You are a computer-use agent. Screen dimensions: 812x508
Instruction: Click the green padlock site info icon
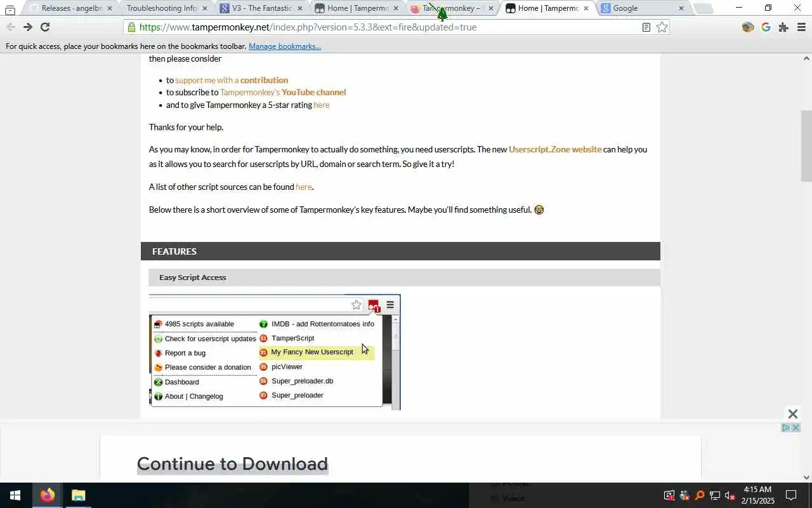pos(131,27)
